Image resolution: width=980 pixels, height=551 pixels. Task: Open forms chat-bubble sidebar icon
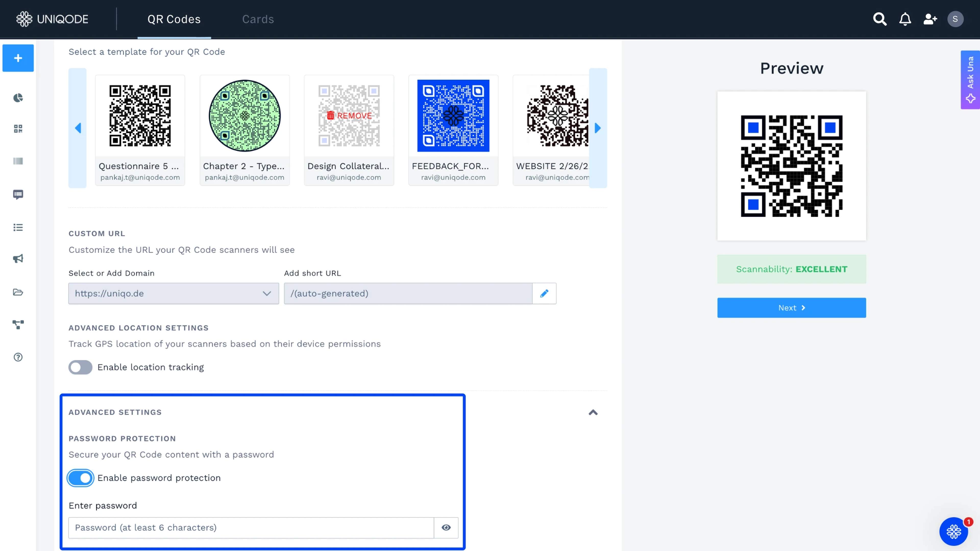(18, 195)
